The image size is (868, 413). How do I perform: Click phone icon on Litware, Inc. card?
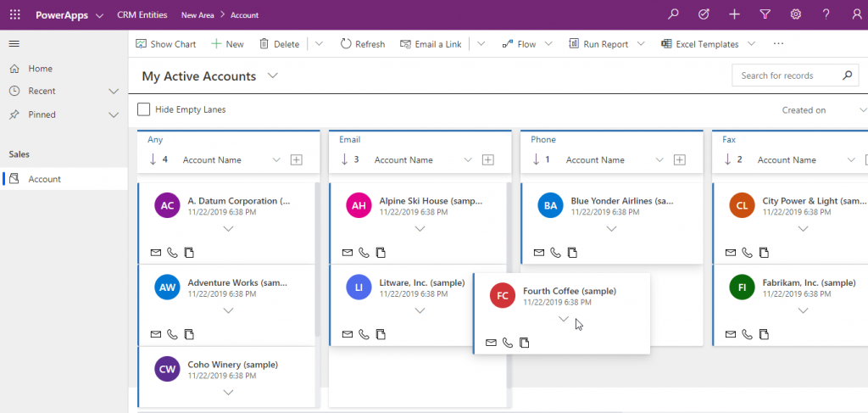click(364, 334)
